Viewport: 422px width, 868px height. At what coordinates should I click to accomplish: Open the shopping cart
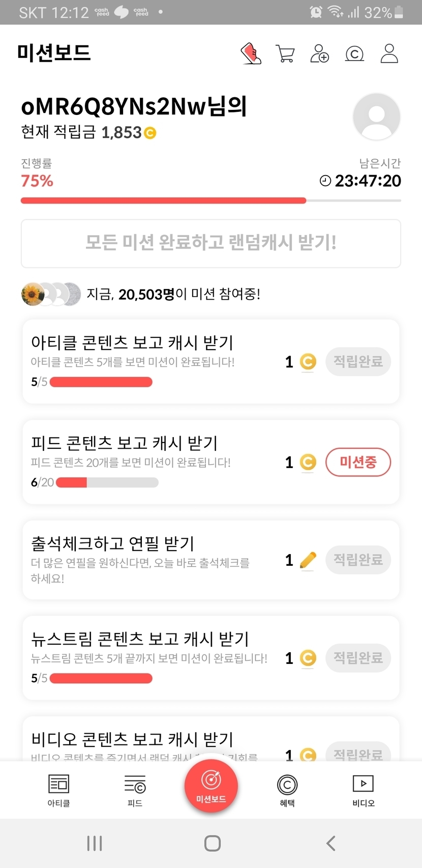(x=285, y=53)
